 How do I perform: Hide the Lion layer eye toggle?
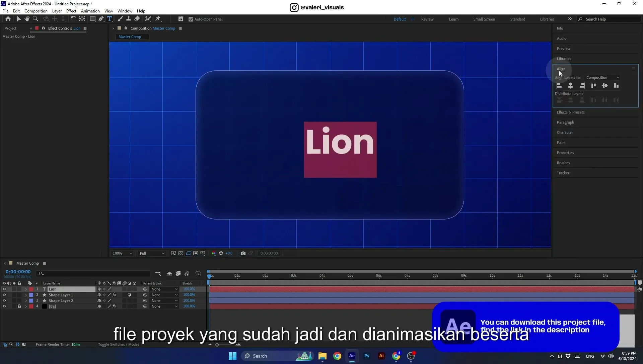point(4,289)
